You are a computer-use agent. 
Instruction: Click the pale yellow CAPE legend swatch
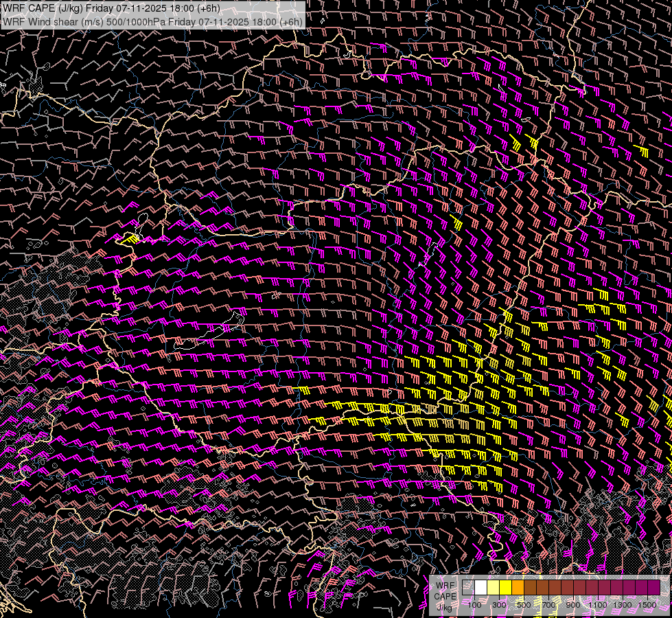click(x=494, y=587)
